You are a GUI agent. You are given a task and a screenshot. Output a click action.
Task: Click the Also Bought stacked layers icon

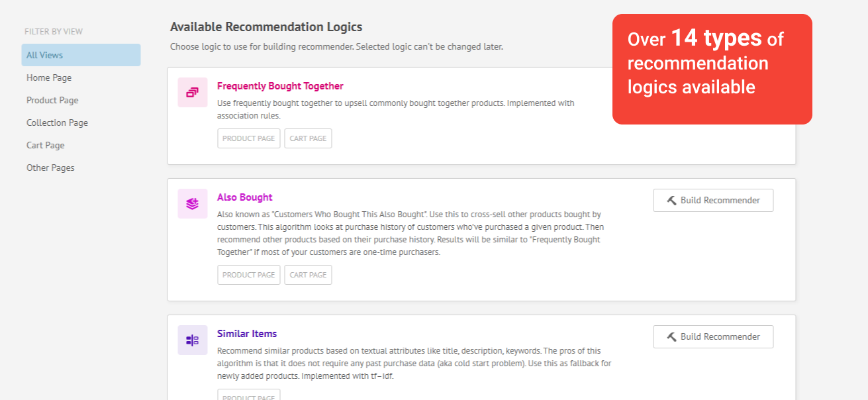193,203
